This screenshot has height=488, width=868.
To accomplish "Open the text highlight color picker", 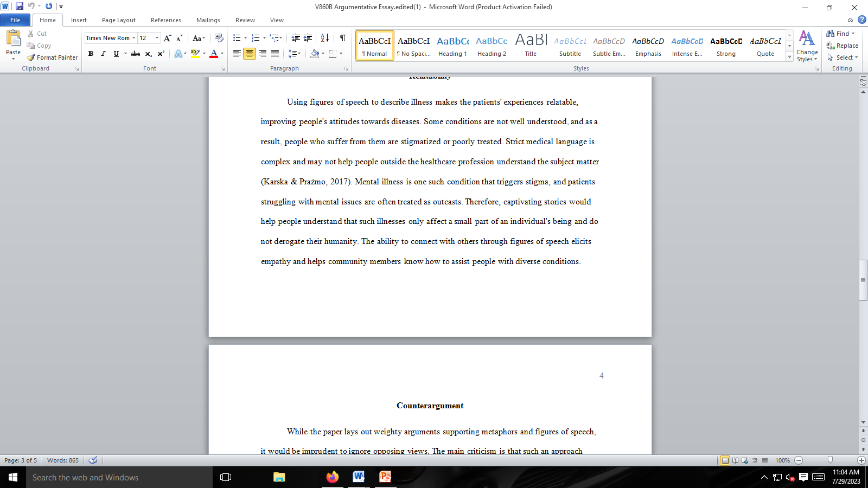I will click(x=204, y=54).
